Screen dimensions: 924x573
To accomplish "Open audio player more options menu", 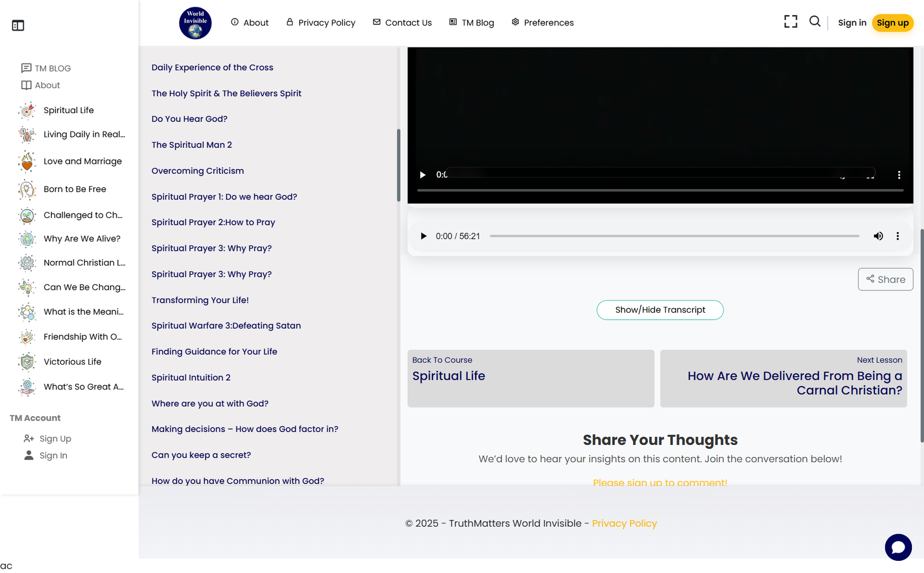I will coord(897,236).
